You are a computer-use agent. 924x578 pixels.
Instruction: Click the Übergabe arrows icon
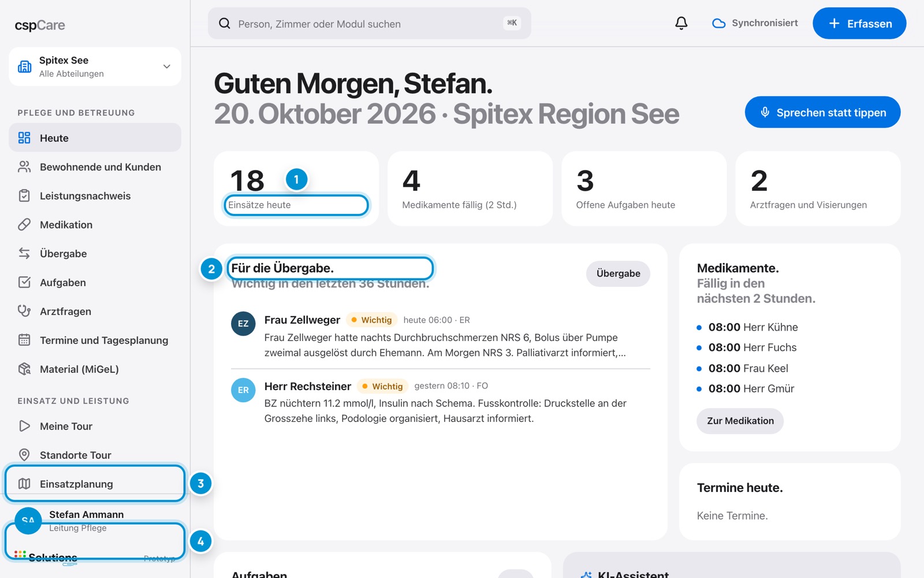pyautogui.click(x=24, y=253)
